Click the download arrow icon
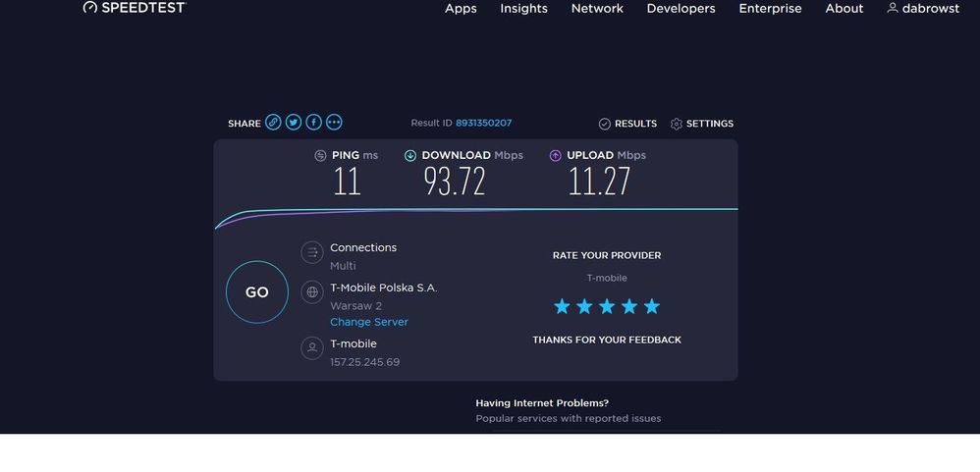 coord(410,155)
